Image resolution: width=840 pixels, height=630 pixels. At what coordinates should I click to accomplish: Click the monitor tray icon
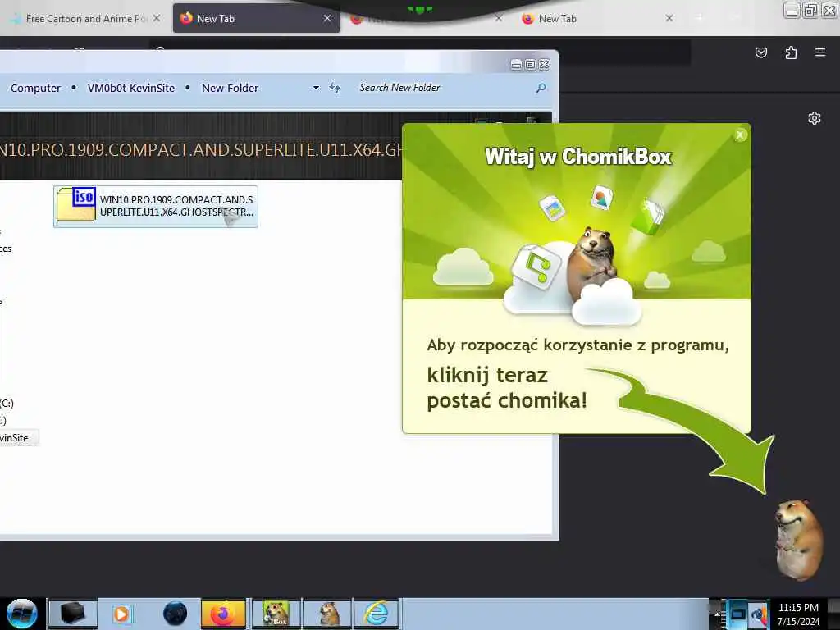pyautogui.click(x=737, y=614)
